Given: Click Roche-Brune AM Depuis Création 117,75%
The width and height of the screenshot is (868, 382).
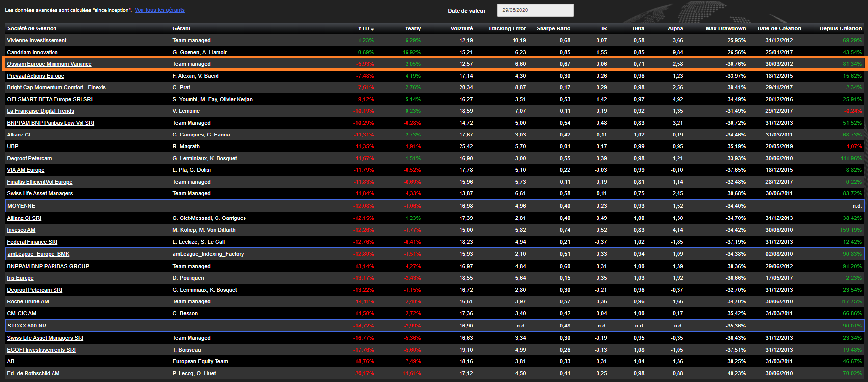Looking at the screenshot, I should (x=851, y=301).
